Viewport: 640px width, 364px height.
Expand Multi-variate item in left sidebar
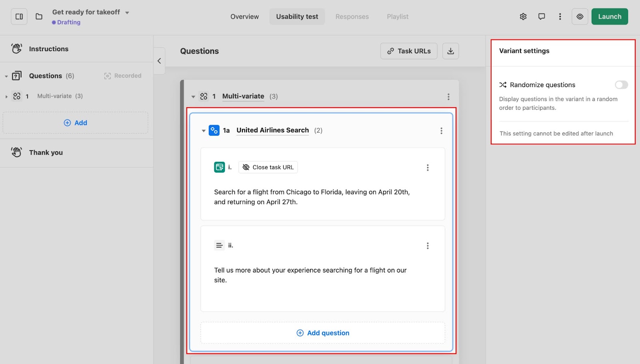6,96
